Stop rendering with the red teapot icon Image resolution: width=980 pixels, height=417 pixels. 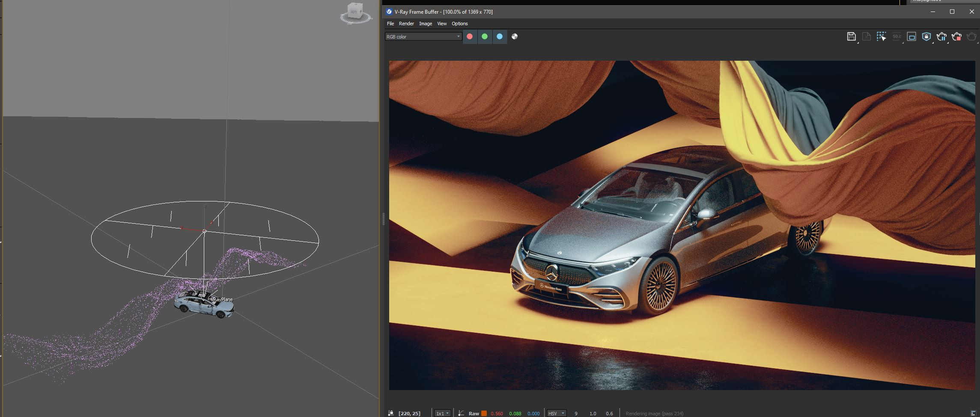(956, 37)
